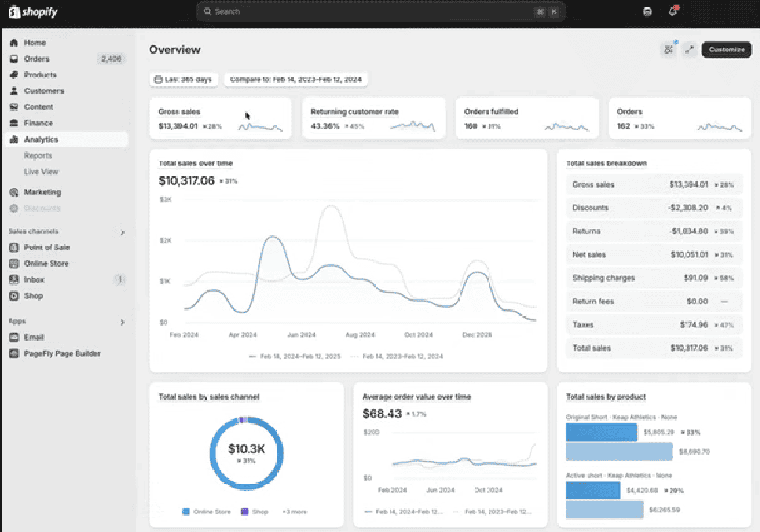This screenshot has width=760, height=532.
Task: Click the Customize button
Action: [726, 49]
